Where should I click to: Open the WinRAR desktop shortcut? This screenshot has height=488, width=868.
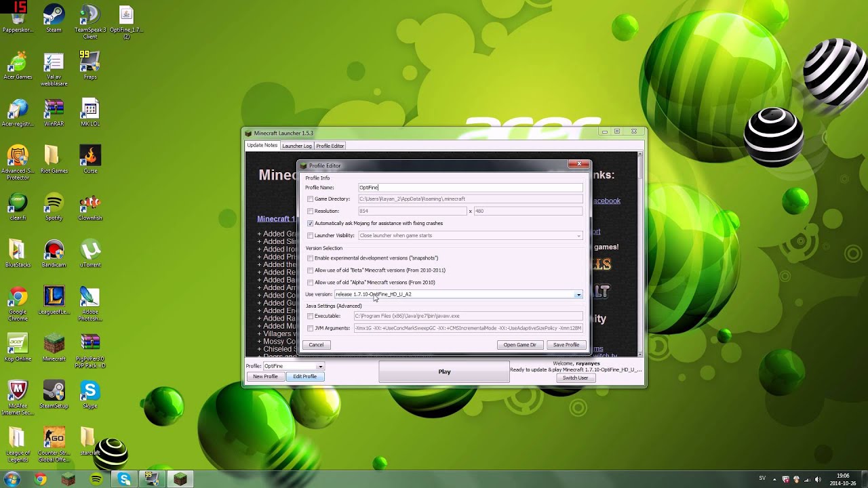pyautogui.click(x=54, y=112)
